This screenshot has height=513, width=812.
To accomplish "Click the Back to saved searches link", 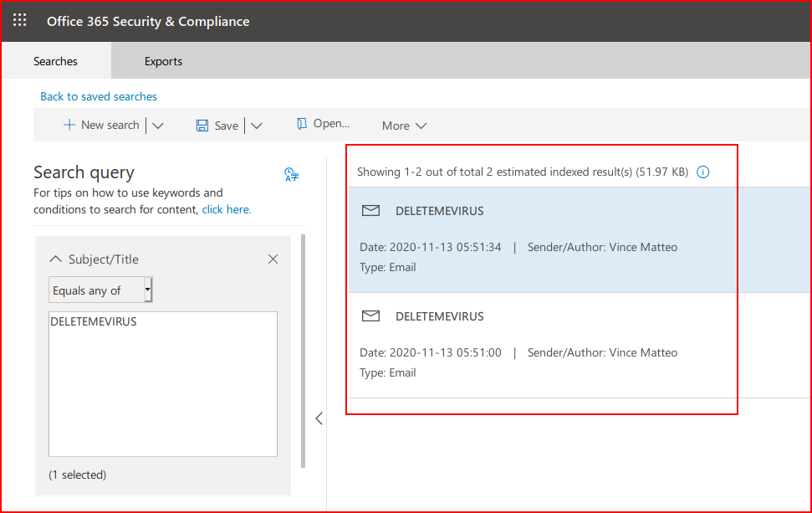I will (99, 96).
